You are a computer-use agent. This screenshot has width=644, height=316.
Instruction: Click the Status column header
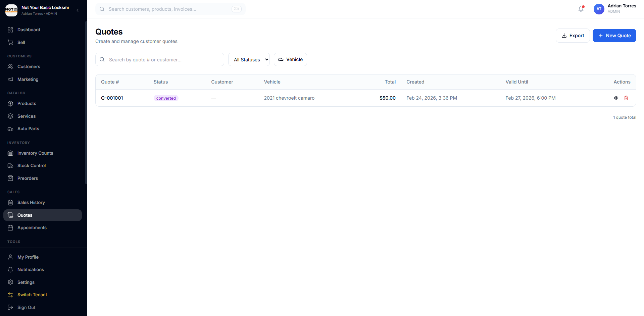161,82
